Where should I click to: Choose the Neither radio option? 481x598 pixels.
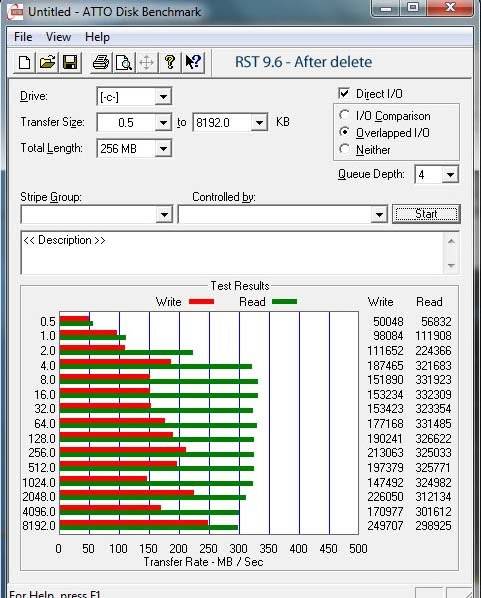point(344,149)
